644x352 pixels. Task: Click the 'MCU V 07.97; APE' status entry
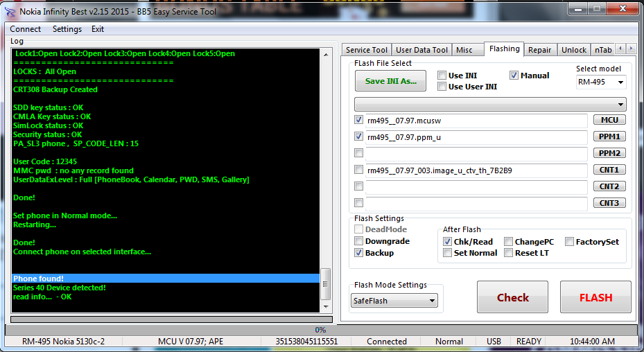click(191, 342)
